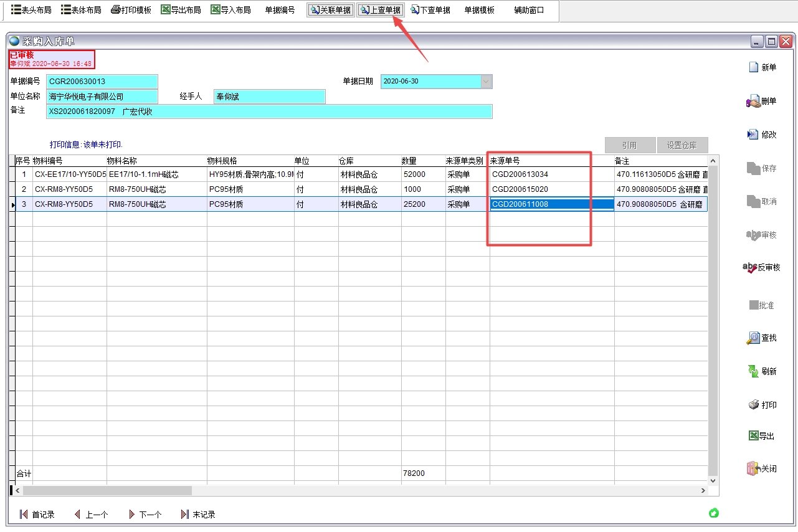Click 上查单据 toolbar button
The width and height of the screenshot is (798, 532).
coord(381,10)
